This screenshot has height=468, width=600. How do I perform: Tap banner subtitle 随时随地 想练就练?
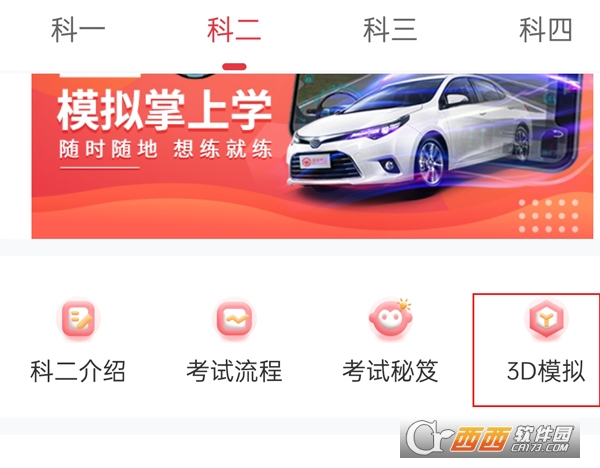click(x=165, y=149)
